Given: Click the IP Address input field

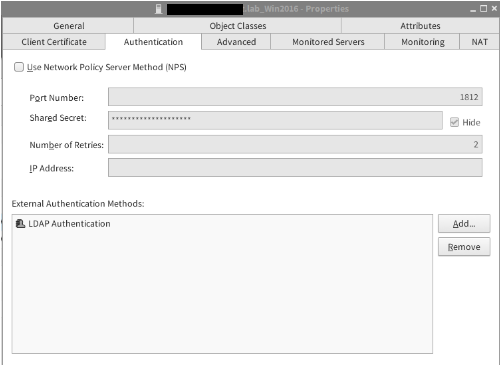Looking at the screenshot, I should 295,168.
